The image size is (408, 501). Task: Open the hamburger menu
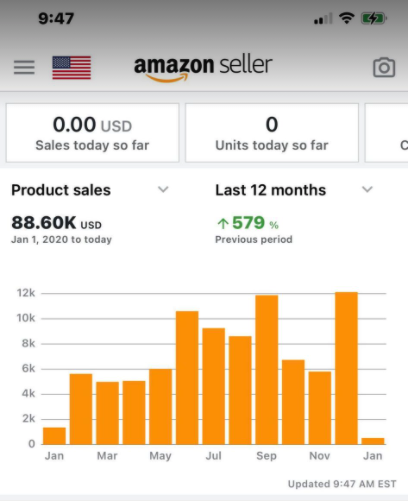pos(24,67)
